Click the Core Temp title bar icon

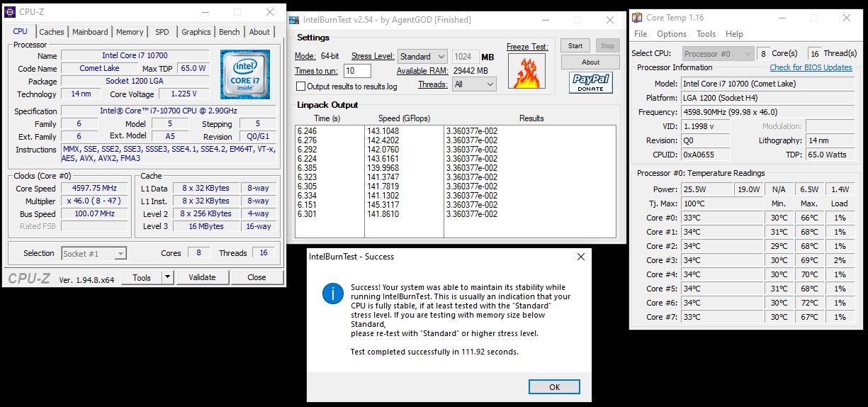[637, 18]
